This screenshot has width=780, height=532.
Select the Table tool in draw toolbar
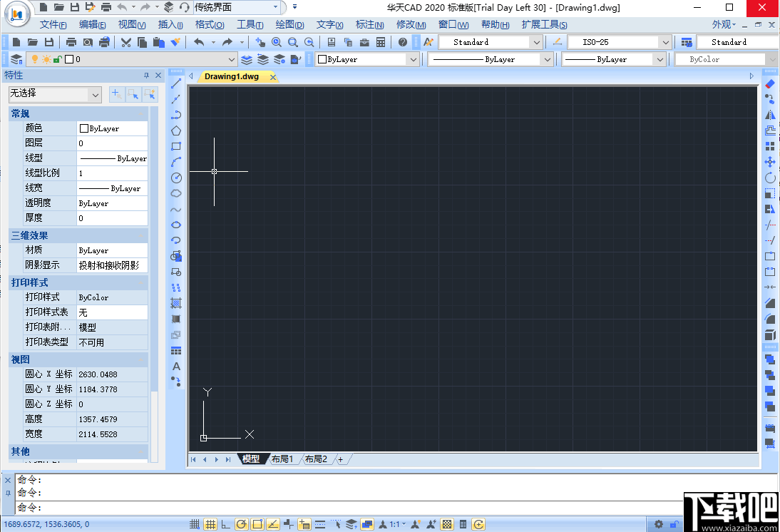click(176, 351)
